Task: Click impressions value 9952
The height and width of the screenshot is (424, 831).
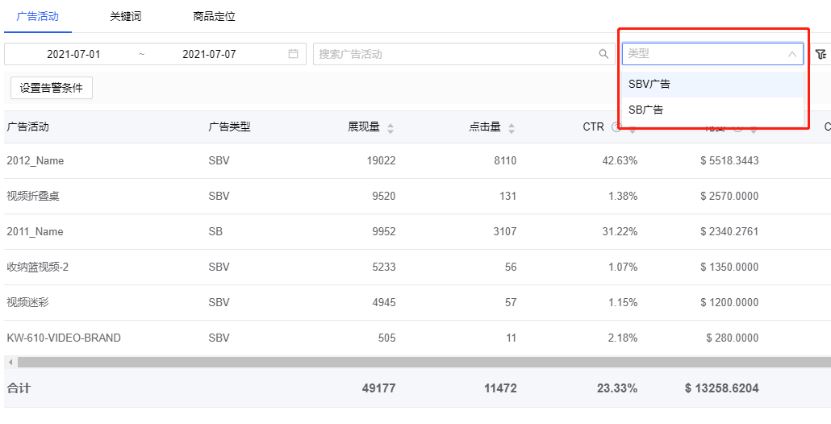Action: [x=384, y=232]
